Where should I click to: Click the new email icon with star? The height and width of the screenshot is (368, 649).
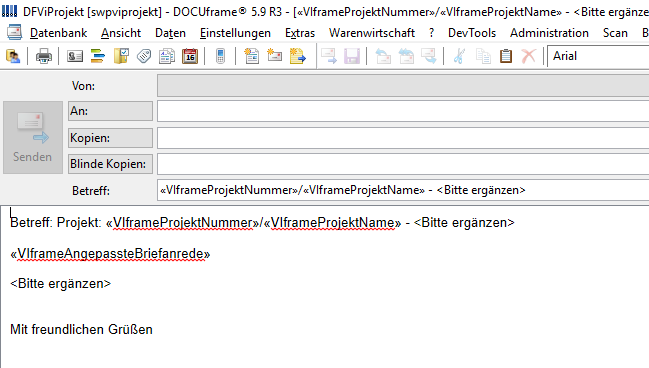(274, 56)
